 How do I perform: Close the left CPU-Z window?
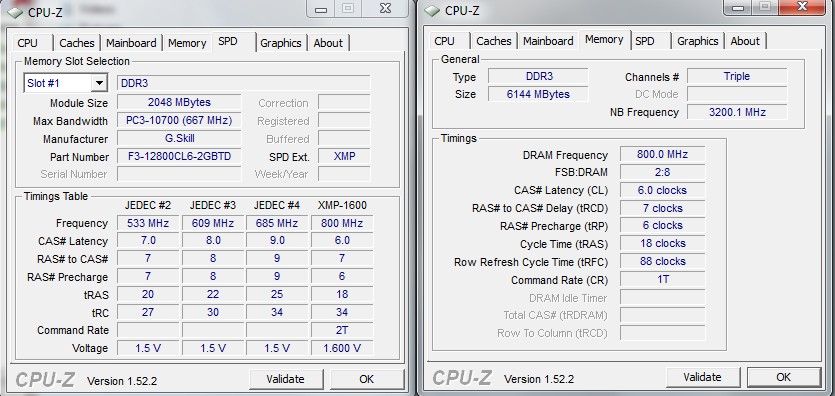[x=386, y=8]
